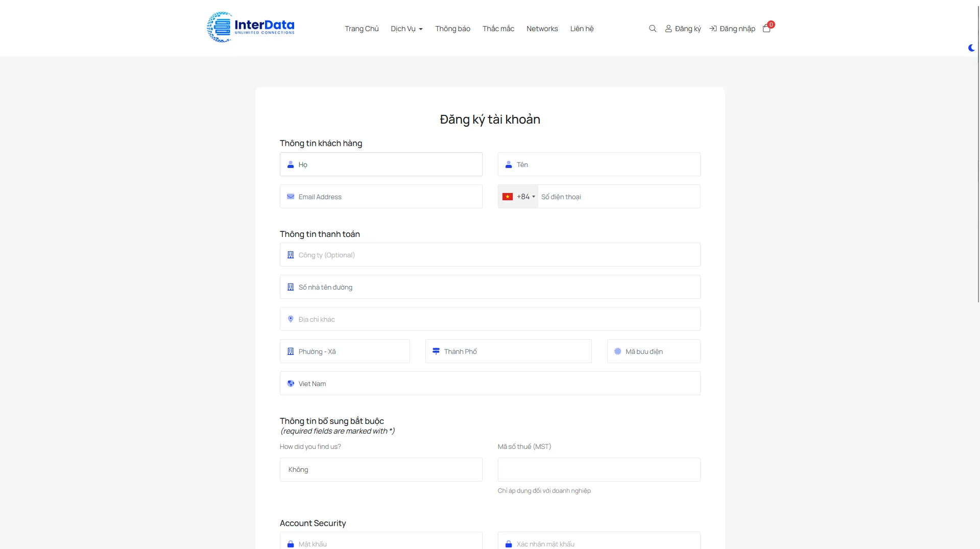Viewport: 980px width, 549px height.
Task: Toggle dark mode moon icon
Action: 971,48
